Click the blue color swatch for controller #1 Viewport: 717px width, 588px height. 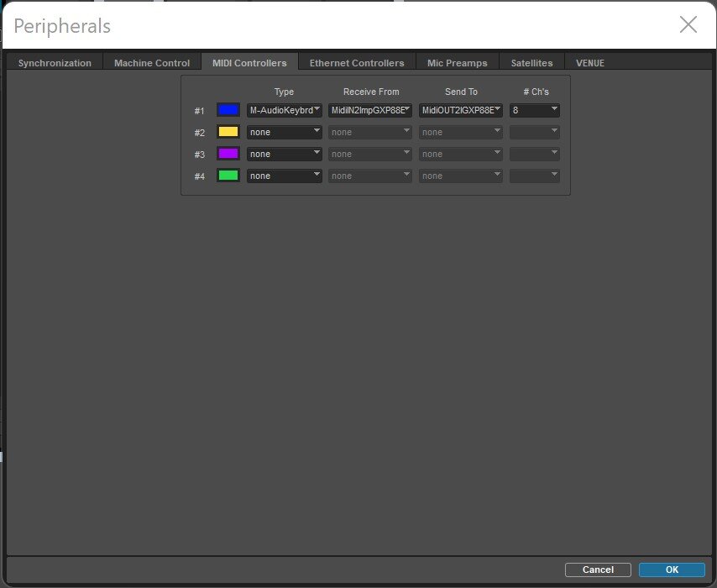click(228, 110)
